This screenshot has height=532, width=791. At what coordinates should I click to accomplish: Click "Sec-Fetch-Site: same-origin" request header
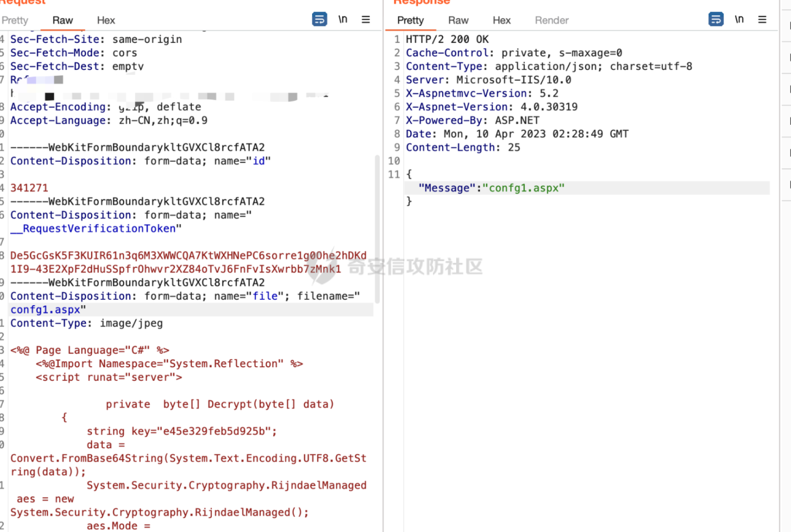coord(96,39)
